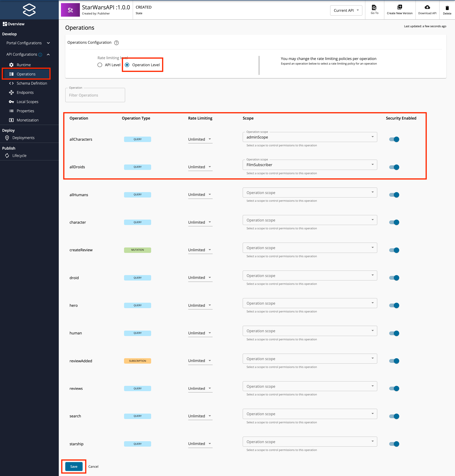The height and width of the screenshot is (476, 455).
Task: Open allDroids rate limiting dropdown
Action: pyautogui.click(x=200, y=167)
